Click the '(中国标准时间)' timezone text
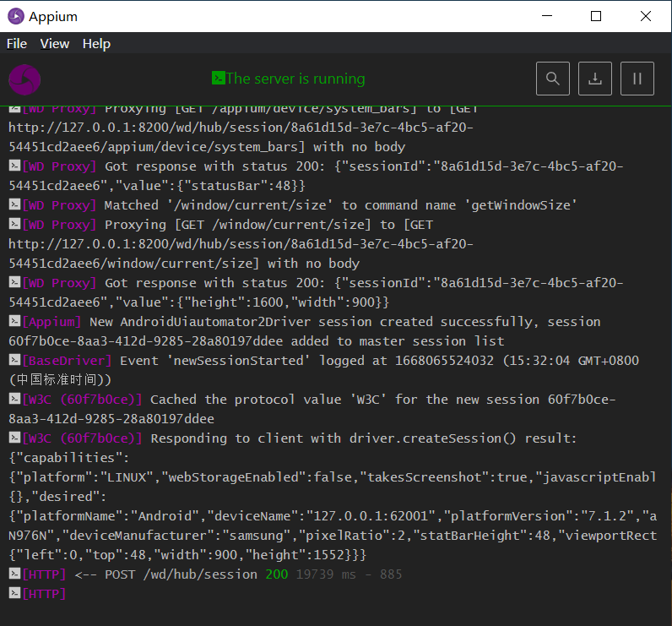672x626 pixels. 60,380
